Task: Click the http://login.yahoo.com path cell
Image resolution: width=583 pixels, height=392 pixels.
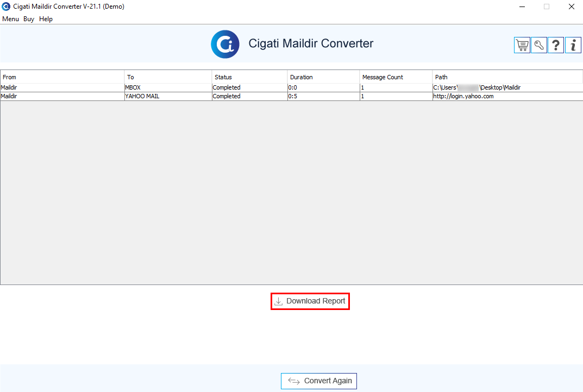Action: [x=507, y=96]
